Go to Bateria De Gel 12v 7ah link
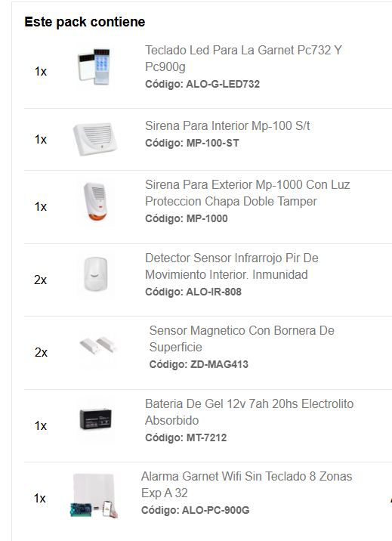This screenshot has width=392, height=541. (x=249, y=412)
